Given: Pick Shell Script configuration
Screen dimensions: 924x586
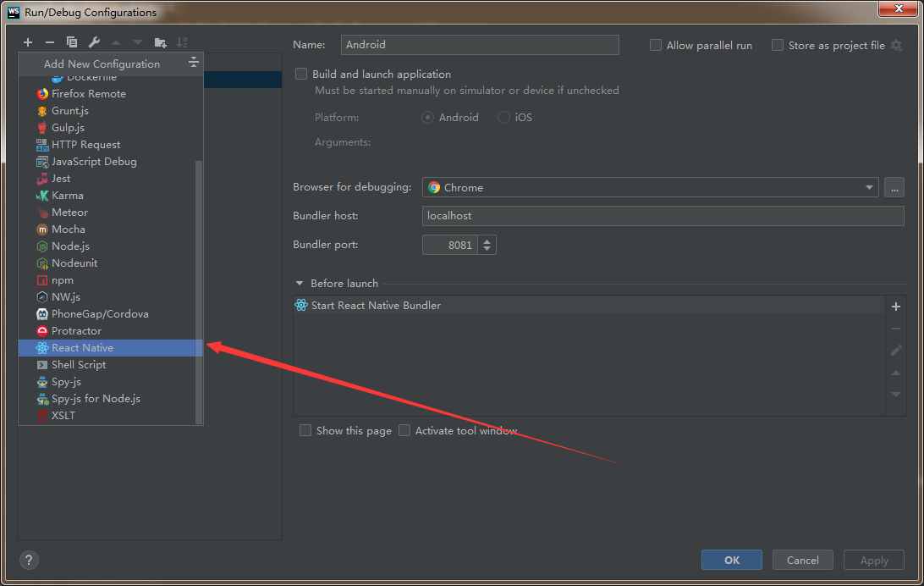Looking at the screenshot, I should [x=111, y=365].
